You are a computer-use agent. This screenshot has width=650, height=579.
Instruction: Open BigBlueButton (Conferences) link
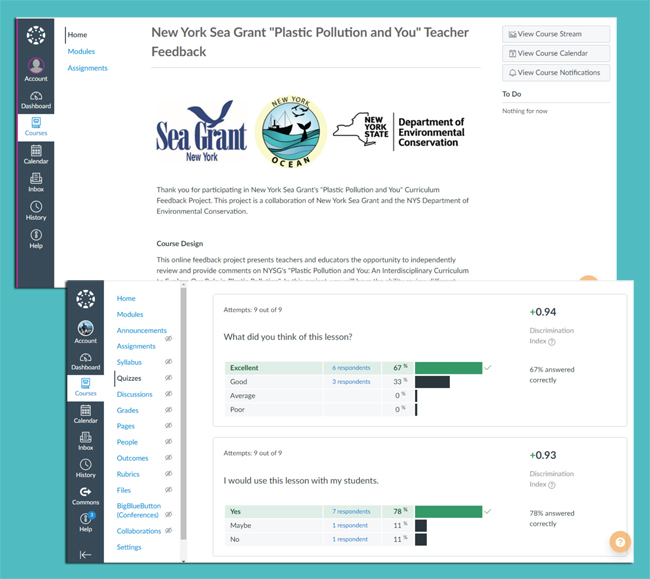pyautogui.click(x=138, y=511)
